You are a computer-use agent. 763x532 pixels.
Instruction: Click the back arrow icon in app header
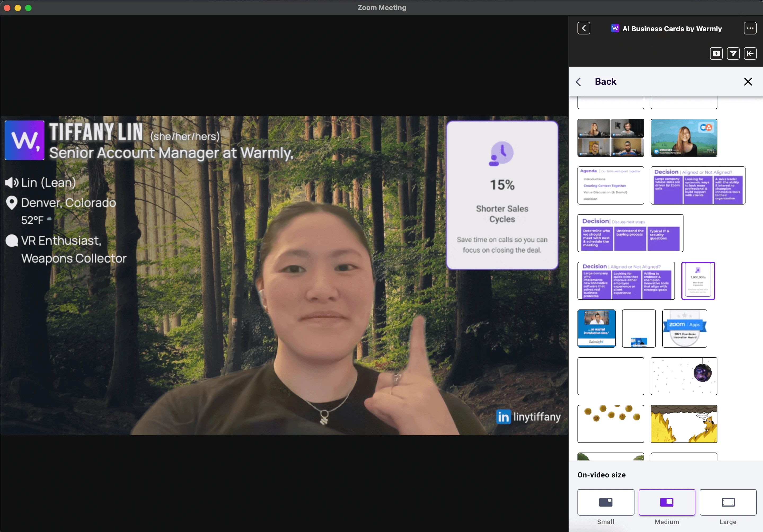(x=584, y=28)
